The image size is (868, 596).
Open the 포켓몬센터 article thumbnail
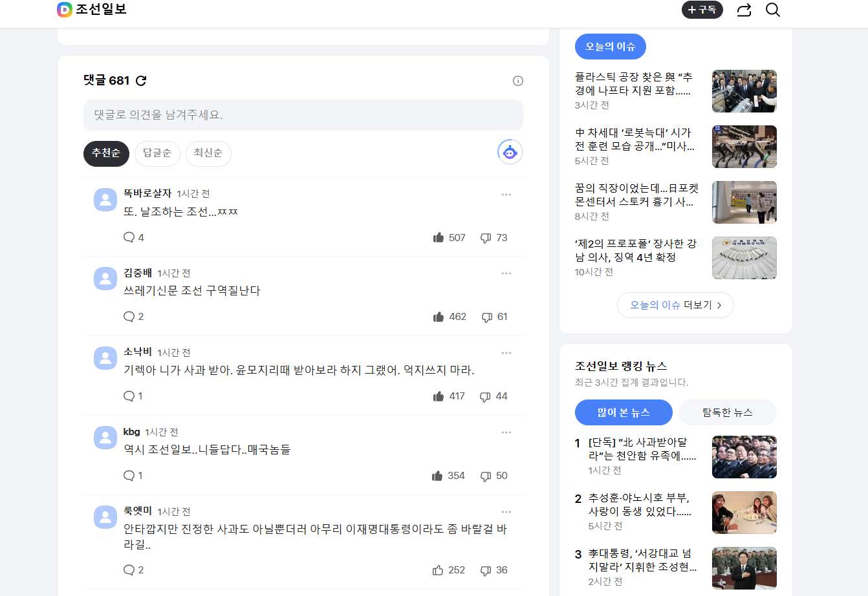pyautogui.click(x=744, y=202)
